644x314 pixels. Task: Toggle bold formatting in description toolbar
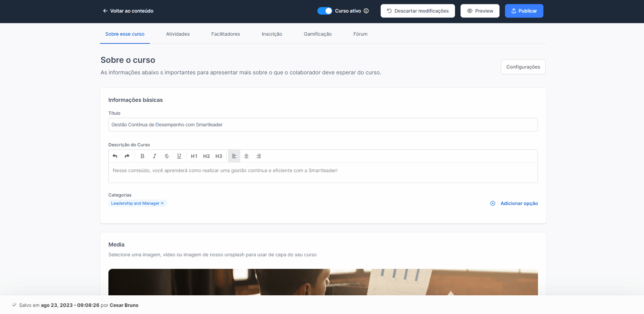tap(142, 156)
